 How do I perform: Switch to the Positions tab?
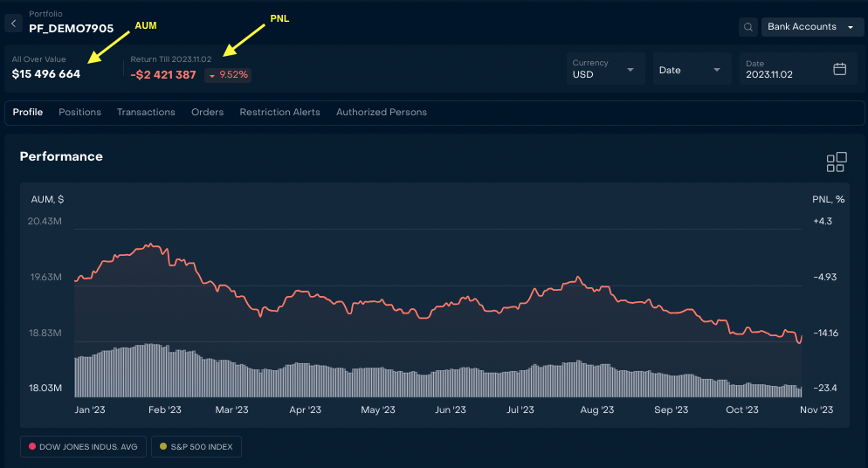pos(79,113)
